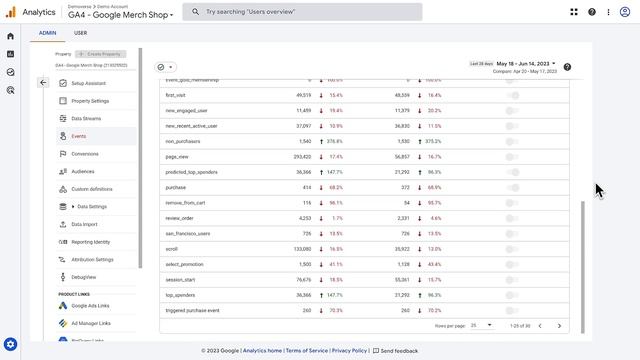640x360 pixels.
Task: Toggle conversion for top_spenders
Action: point(512,295)
